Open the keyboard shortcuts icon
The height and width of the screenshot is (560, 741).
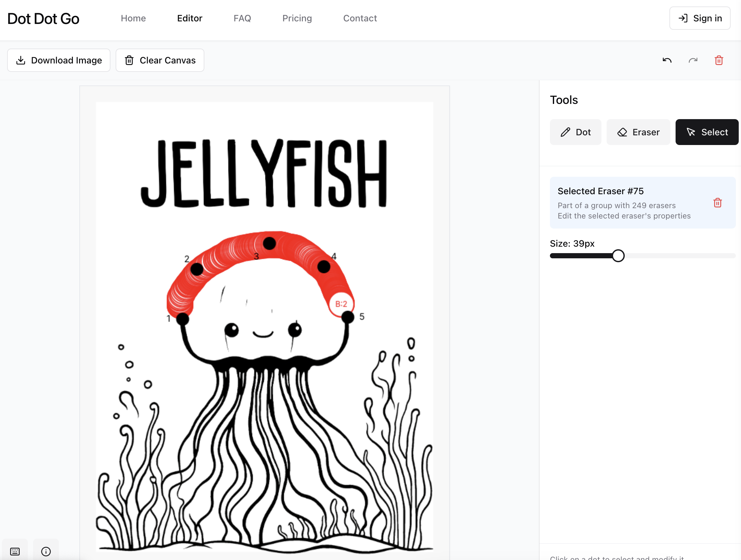(x=15, y=551)
